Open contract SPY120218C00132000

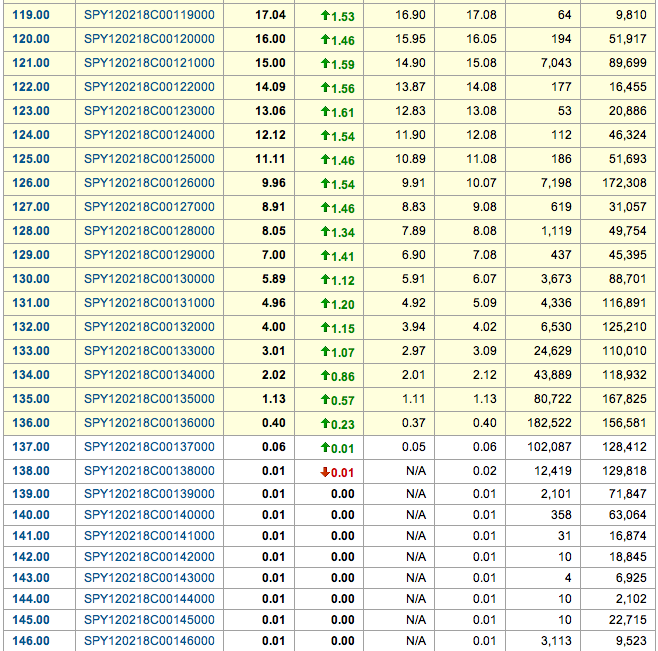[x=149, y=327]
